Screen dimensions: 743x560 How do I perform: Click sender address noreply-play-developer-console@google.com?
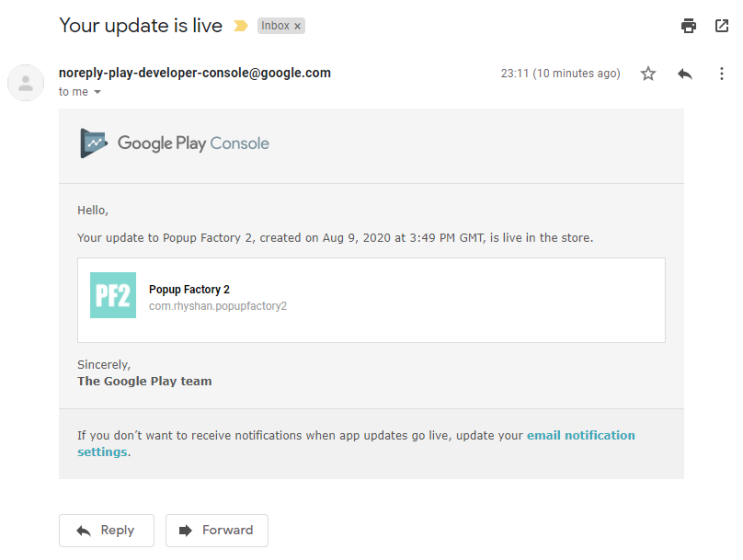click(x=195, y=72)
